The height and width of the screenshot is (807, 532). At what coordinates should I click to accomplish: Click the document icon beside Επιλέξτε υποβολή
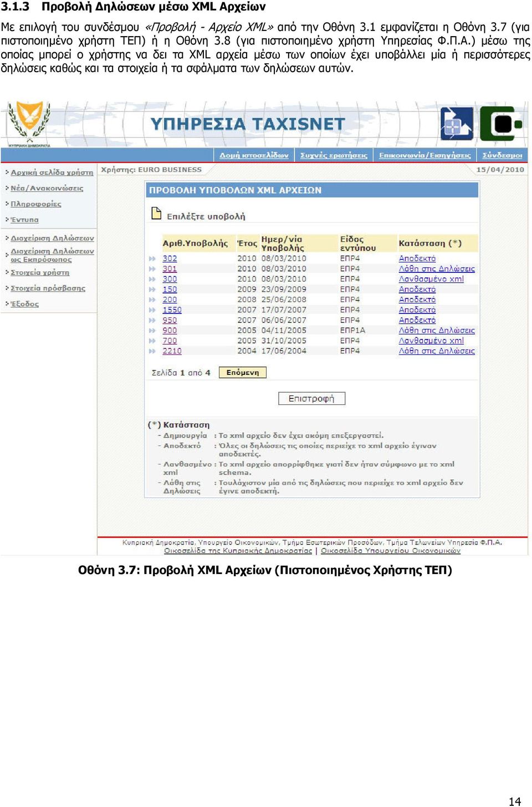156,213
